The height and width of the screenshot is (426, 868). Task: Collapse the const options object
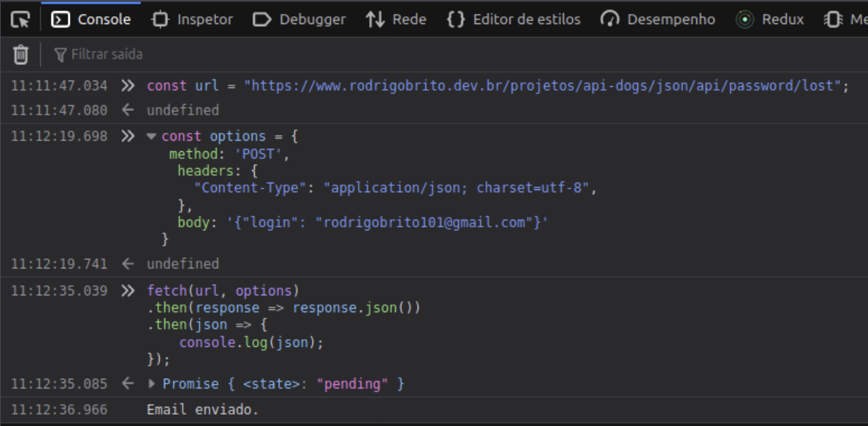click(152, 136)
